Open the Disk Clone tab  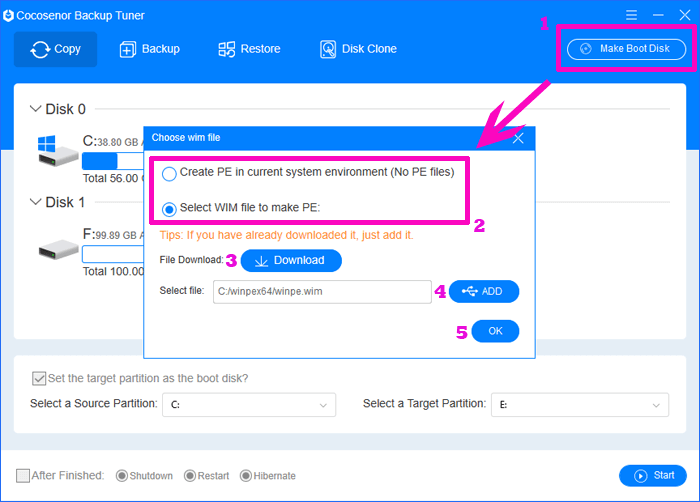click(358, 49)
